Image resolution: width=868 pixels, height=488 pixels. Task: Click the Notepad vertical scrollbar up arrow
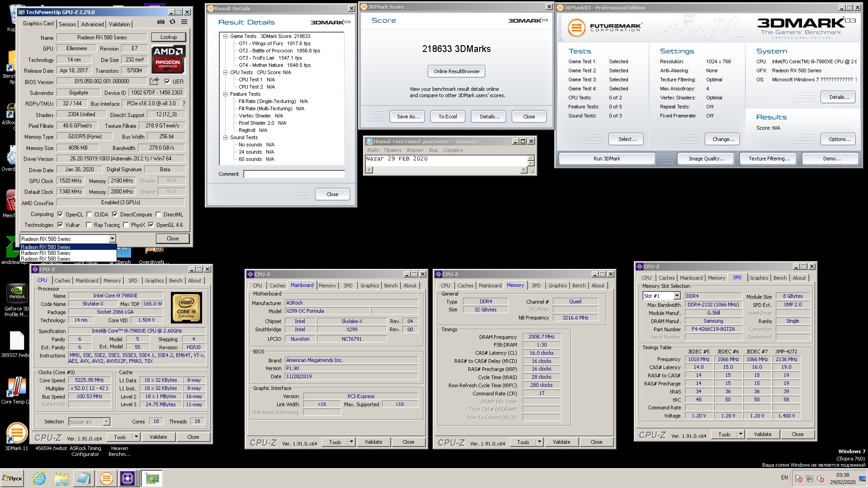point(531,158)
